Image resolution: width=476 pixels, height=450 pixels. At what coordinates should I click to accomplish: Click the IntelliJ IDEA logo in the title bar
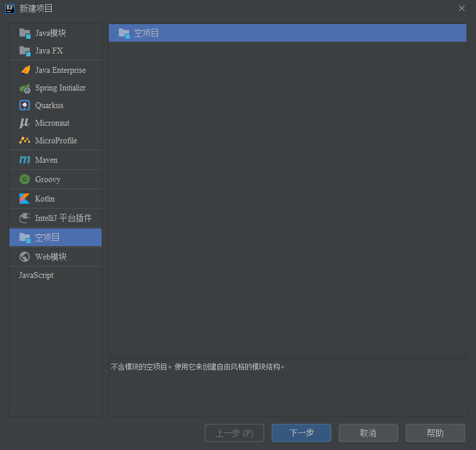(x=10, y=8)
